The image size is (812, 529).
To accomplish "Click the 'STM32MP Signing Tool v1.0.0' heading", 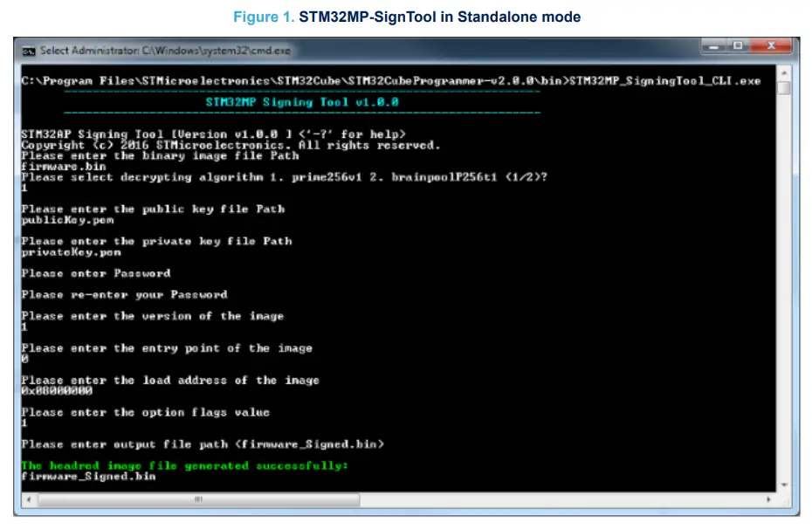I will pos(302,102).
